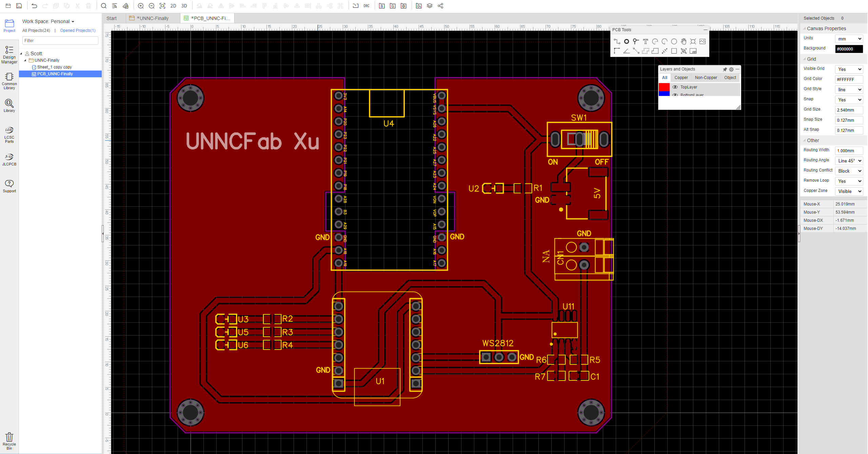Switch to the *UNNC-Finally schematic tab
This screenshot has width=868, height=454.
[153, 18]
